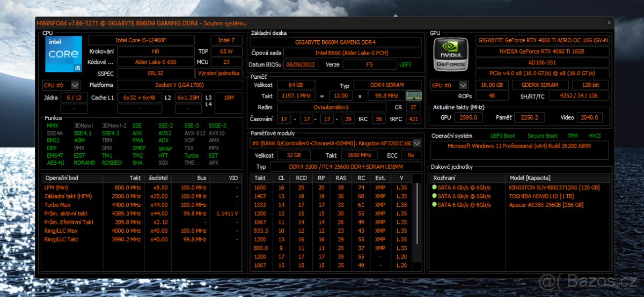The height and width of the screenshot is (297, 644).
Task: Click the SRL5Z SSPEC value
Action: pyautogui.click(x=156, y=73)
